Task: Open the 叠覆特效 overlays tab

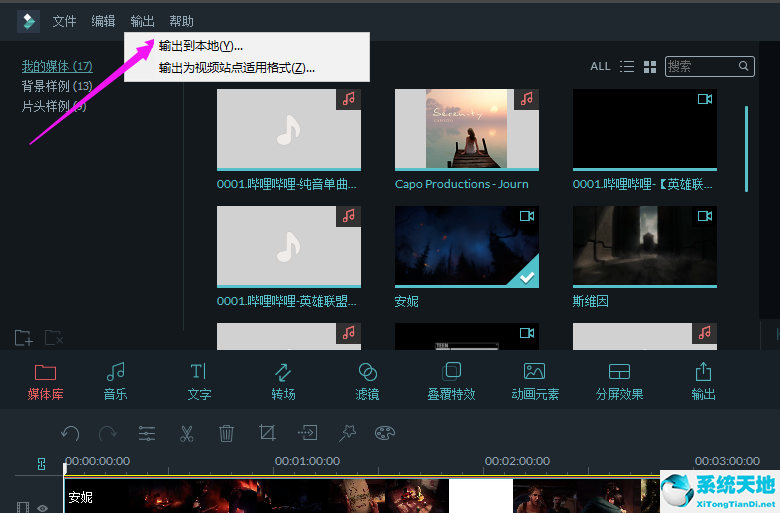Action: click(x=451, y=382)
